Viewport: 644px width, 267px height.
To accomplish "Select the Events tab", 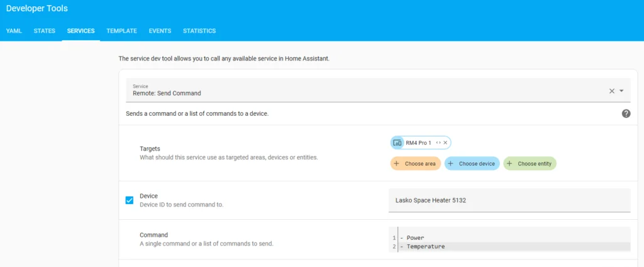I will coord(160,31).
